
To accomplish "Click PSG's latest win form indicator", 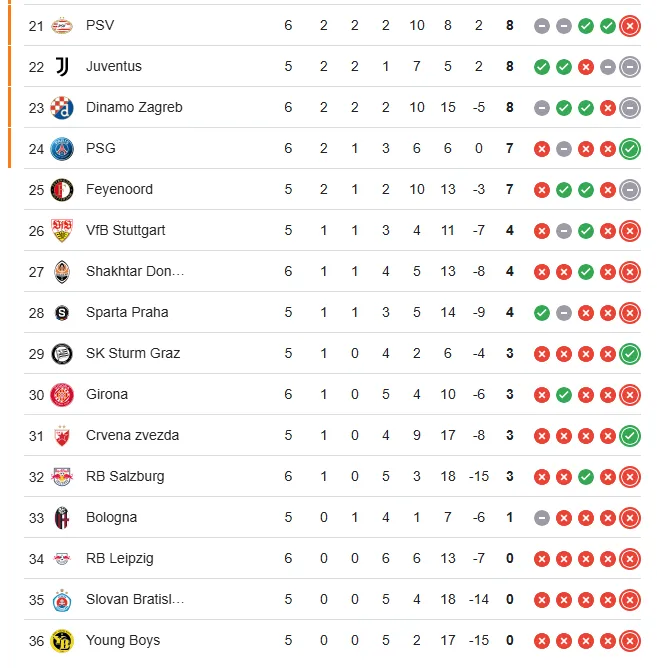I will [630, 149].
